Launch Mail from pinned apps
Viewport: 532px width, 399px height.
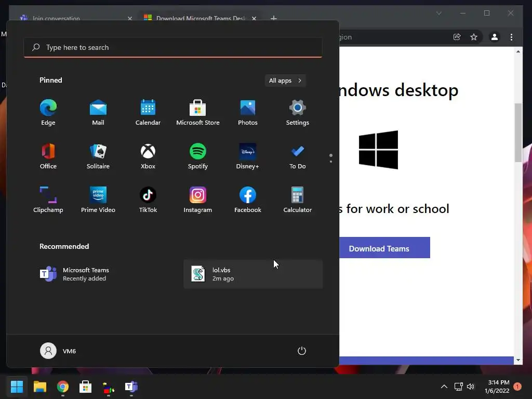coord(98,113)
